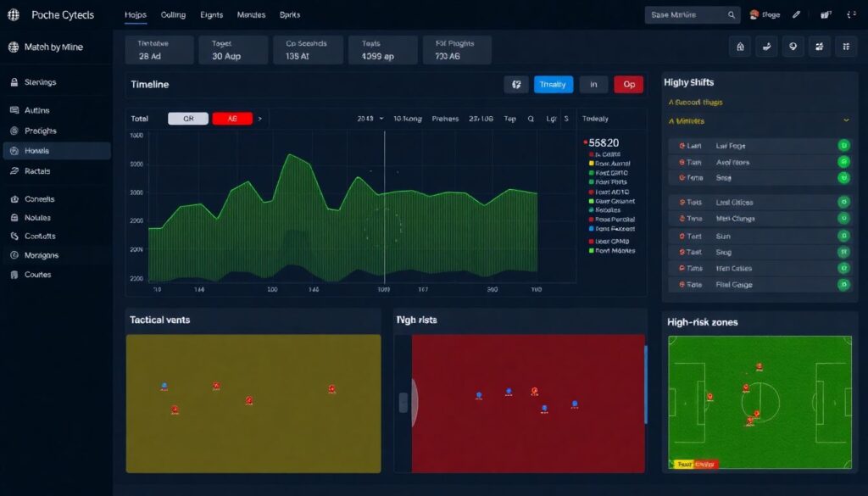
Task: Click the icon button left of Thsalty
Action: (515, 84)
